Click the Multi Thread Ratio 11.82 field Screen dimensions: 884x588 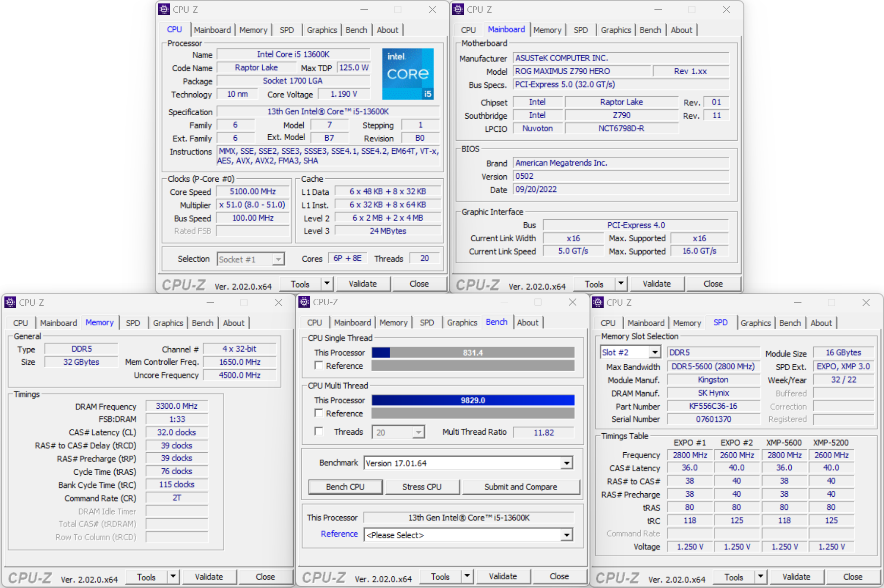544,432
